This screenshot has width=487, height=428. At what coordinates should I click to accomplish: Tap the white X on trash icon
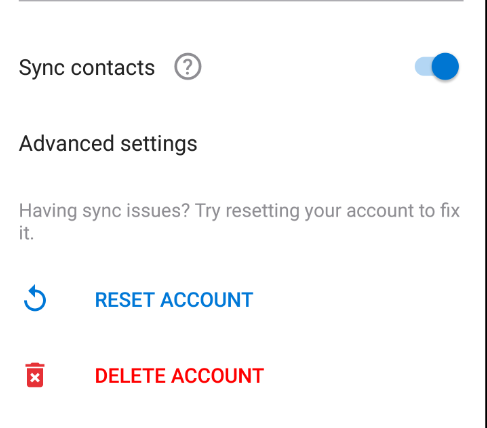pyautogui.click(x=35, y=378)
